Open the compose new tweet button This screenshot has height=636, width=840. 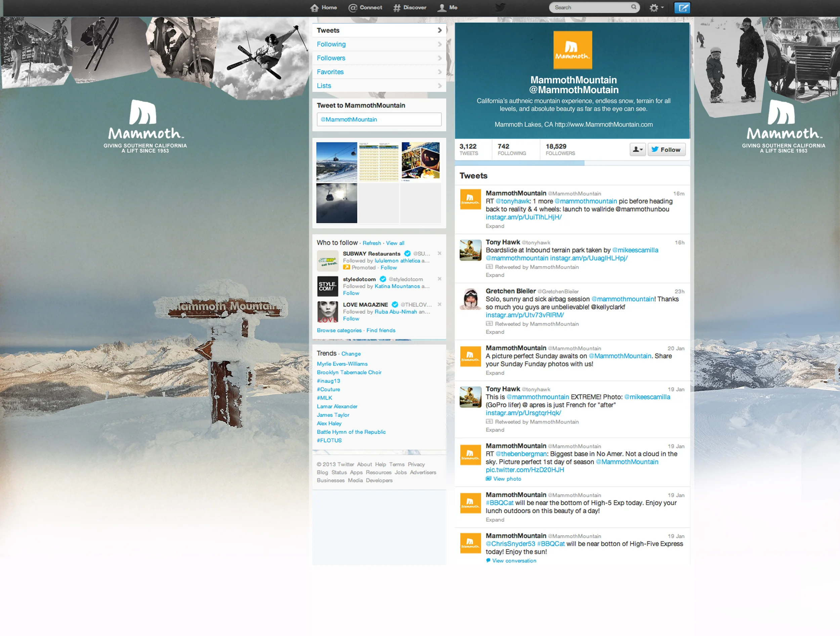coord(682,8)
